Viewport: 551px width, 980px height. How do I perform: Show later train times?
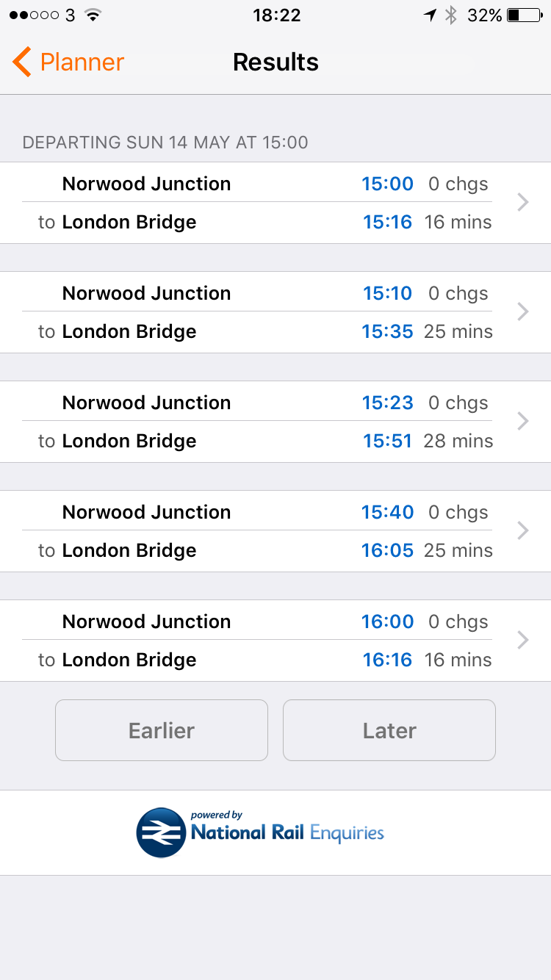click(389, 730)
